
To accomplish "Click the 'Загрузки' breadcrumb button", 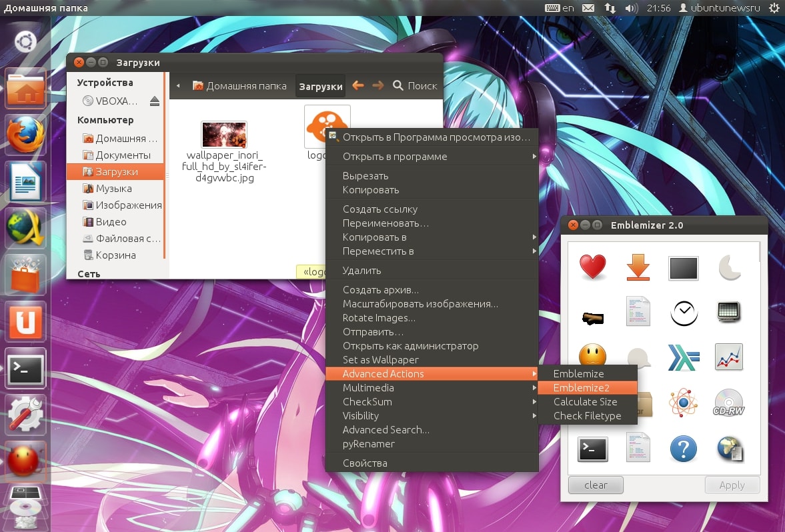I will click(x=320, y=86).
